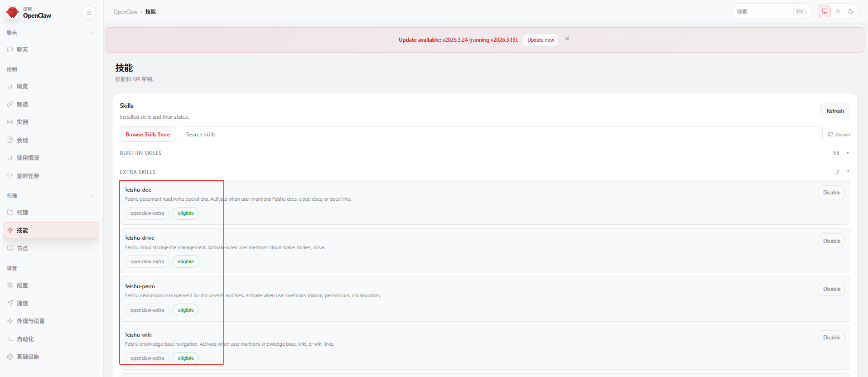Open Browse Skills Store
Image resolution: width=868 pixels, height=377 pixels.
(148, 135)
